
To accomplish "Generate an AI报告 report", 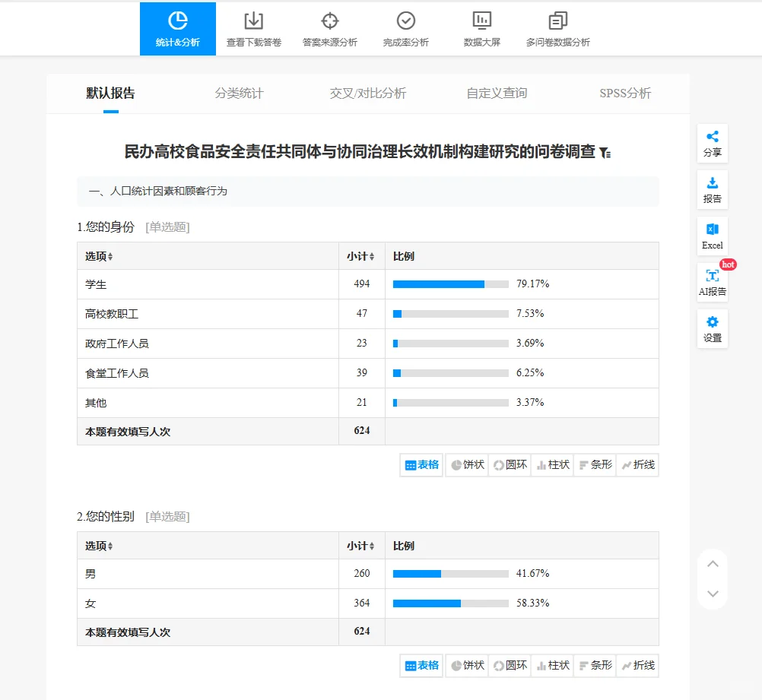I will point(712,282).
